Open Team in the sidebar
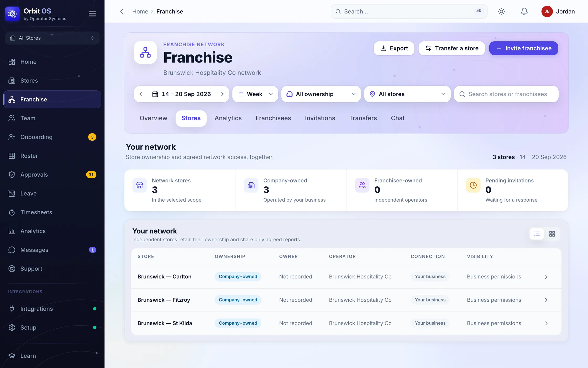Viewport: 588px width, 368px height. (x=52, y=118)
